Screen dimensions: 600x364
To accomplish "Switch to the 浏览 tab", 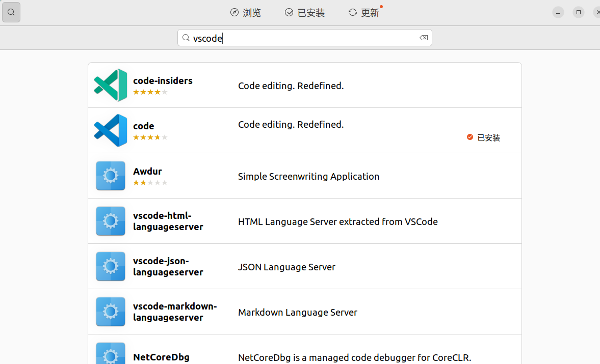I will (x=245, y=13).
